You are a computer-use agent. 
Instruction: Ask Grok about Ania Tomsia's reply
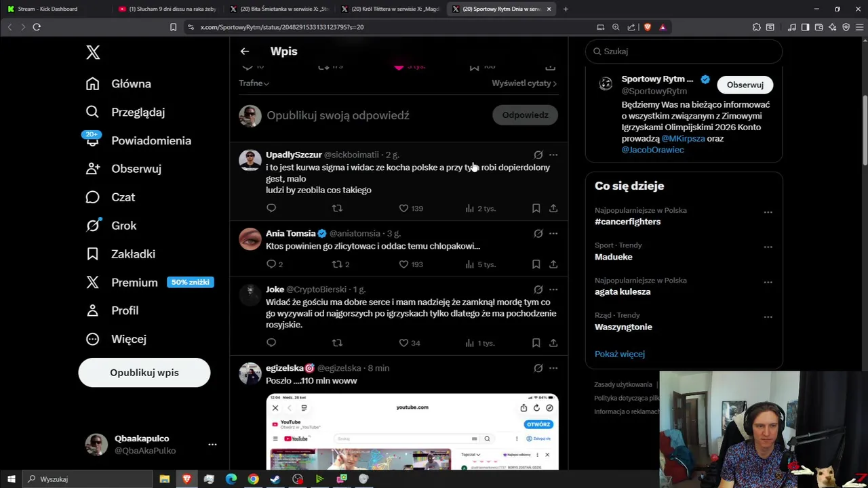coord(538,233)
